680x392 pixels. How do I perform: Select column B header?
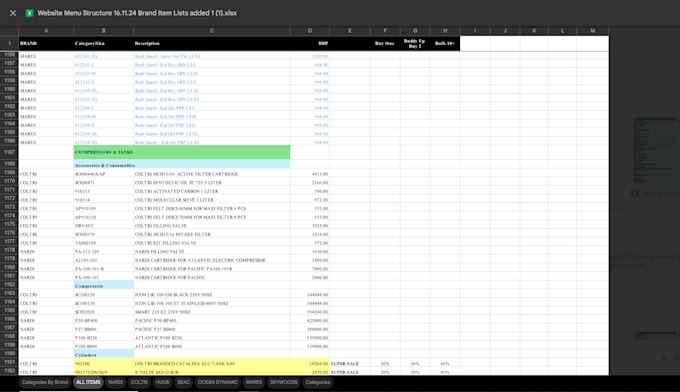[104, 31]
